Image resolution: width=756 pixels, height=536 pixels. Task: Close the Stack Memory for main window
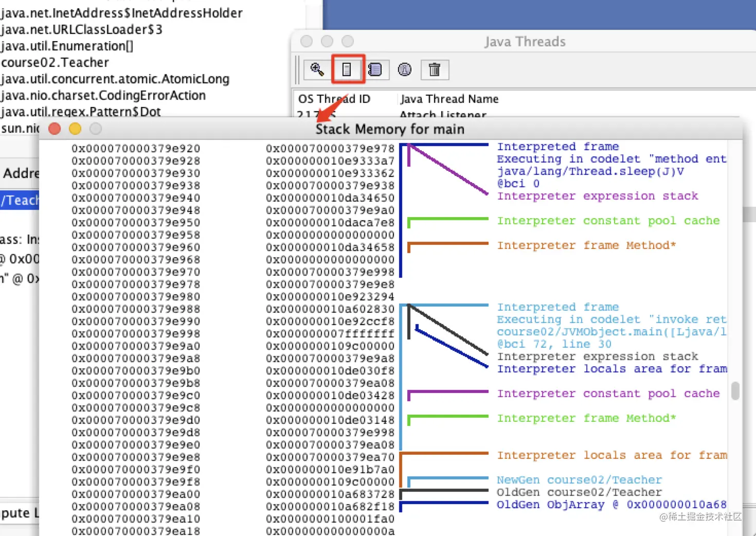tap(55, 129)
